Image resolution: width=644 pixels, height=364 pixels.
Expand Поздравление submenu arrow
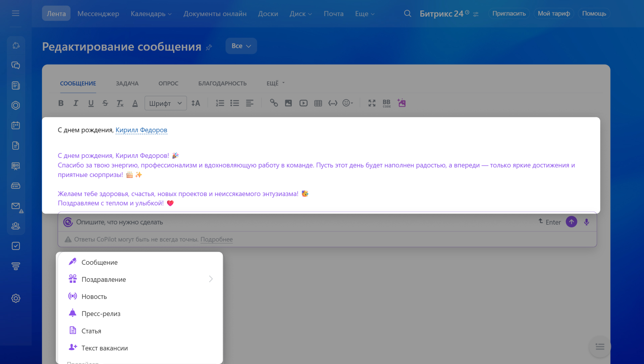pyautogui.click(x=211, y=279)
